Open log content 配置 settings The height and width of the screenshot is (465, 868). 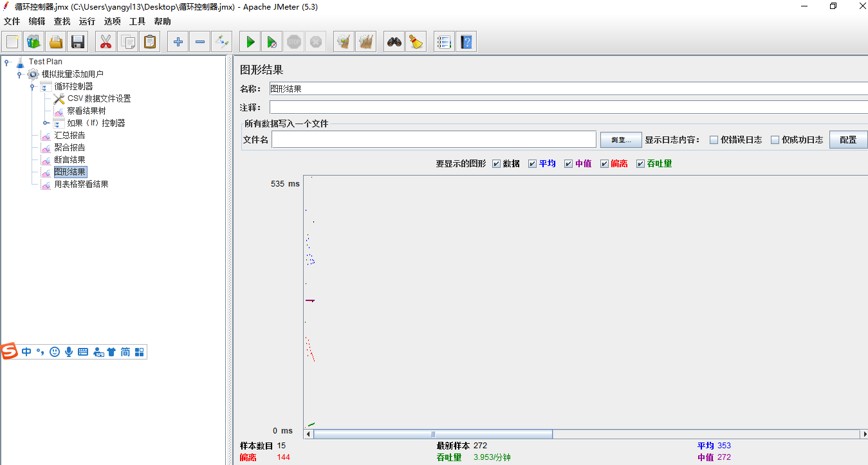point(849,139)
